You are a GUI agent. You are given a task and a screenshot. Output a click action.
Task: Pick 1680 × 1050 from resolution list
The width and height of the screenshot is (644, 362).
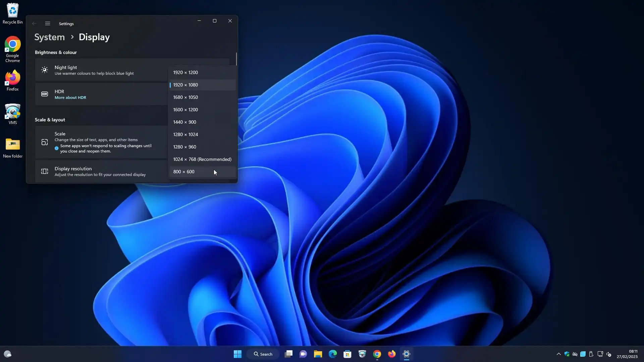pyautogui.click(x=185, y=98)
